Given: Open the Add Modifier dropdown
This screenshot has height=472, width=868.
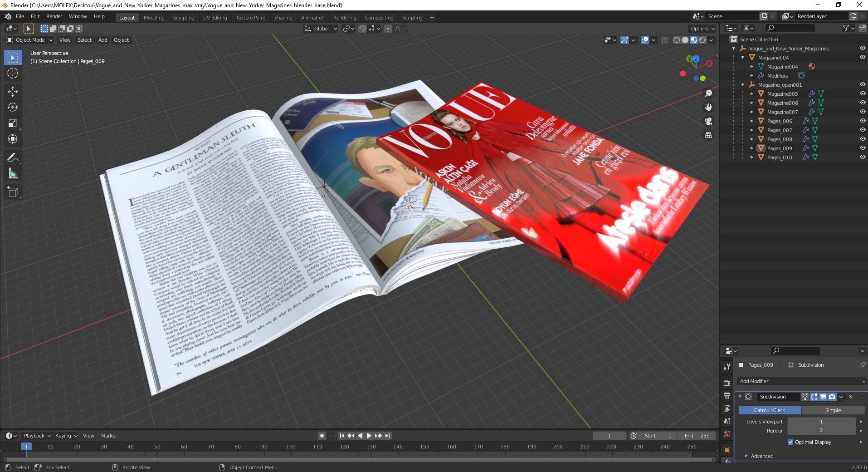Looking at the screenshot, I should [x=802, y=381].
